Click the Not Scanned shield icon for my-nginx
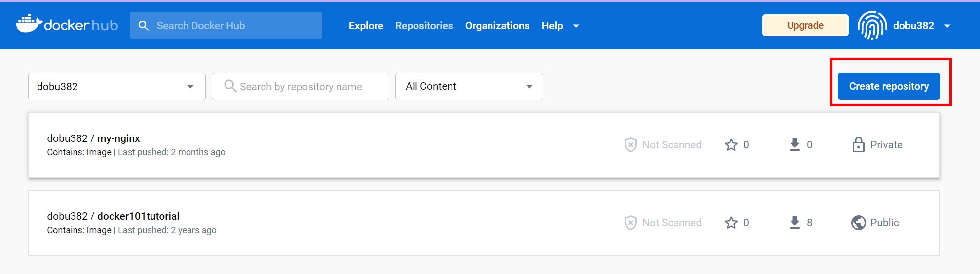The image size is (980, 274). [x=630, y=145]
